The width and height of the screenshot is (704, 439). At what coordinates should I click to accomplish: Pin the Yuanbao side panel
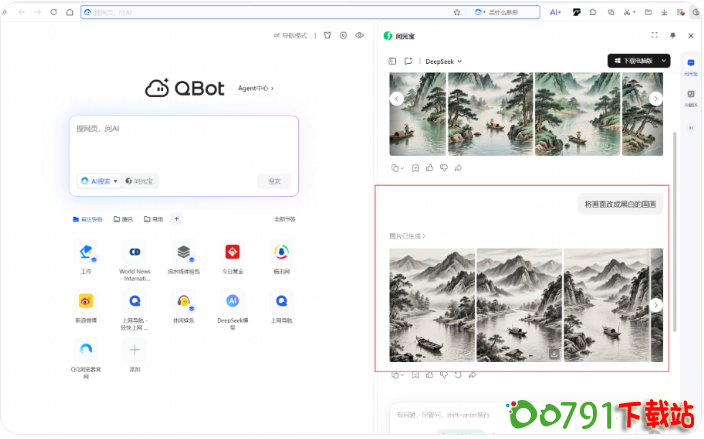tap(673, 35)
